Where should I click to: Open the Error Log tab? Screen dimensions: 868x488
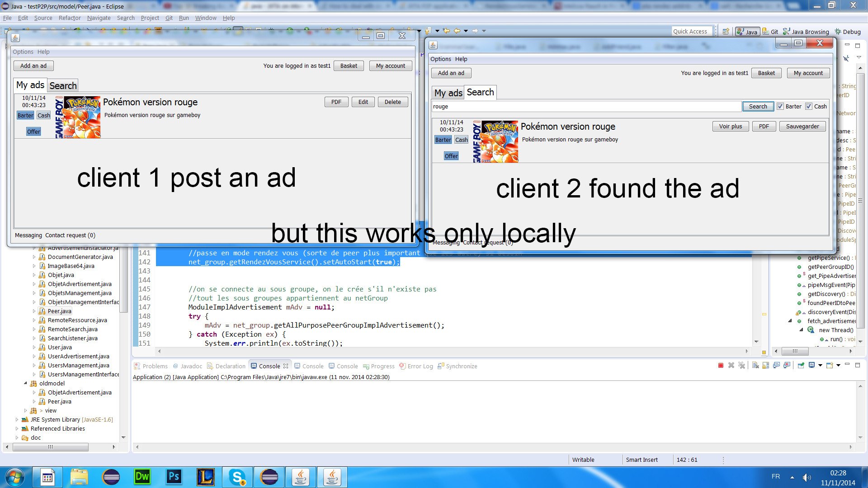[416, 366]
